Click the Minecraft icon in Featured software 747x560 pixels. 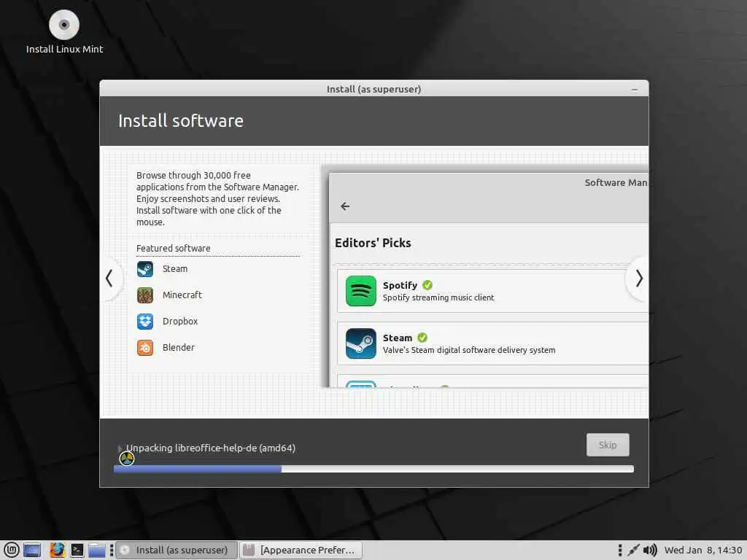coord(145,295)
